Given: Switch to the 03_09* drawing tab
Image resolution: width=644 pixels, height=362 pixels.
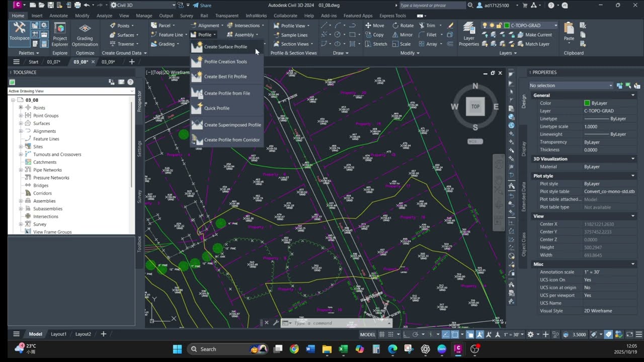Looking at the screenshot, I should click(108, 62).
